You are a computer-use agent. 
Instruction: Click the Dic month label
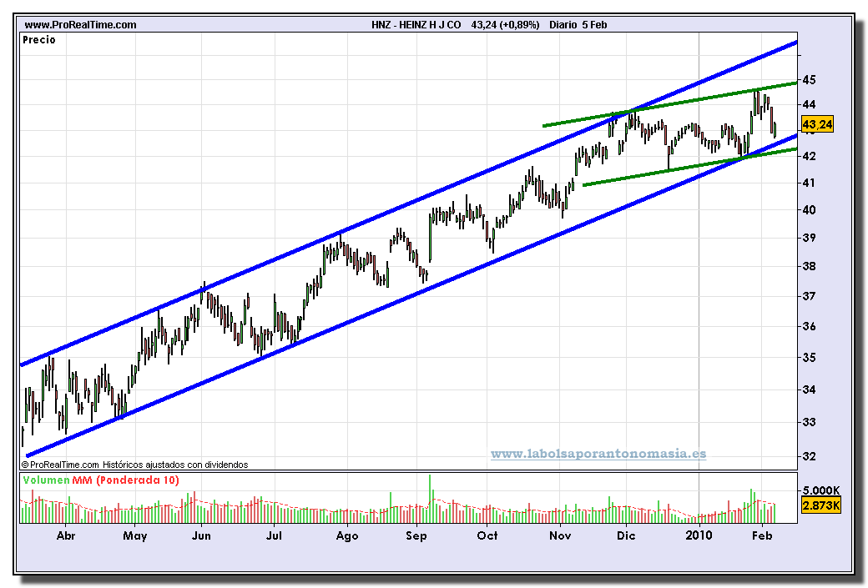point(626,536)
